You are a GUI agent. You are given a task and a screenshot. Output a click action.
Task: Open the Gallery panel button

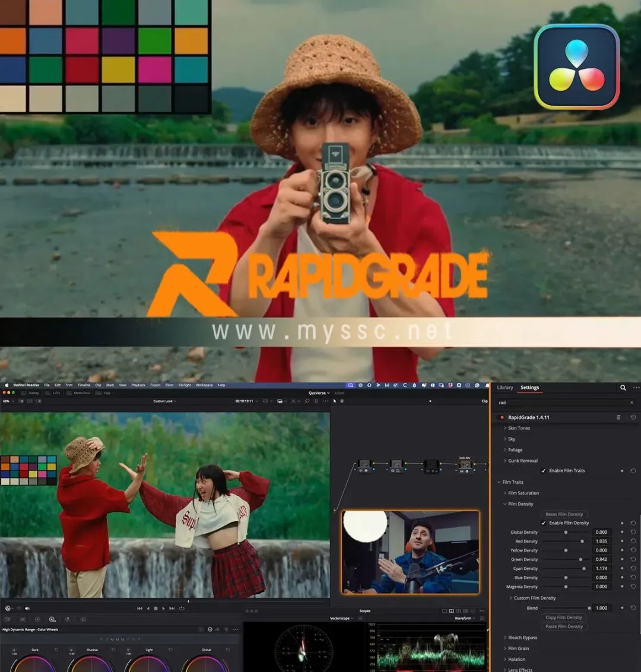tap(30, 393)
